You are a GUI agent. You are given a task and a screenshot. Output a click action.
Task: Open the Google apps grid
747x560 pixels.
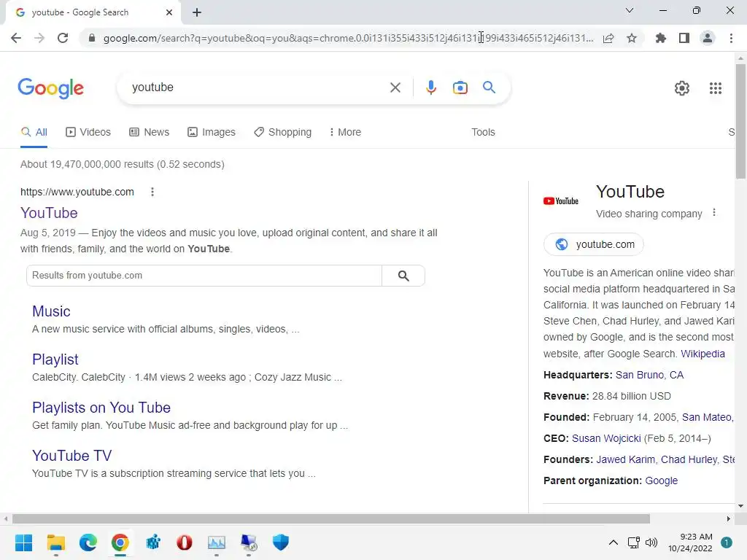(x=715, y=88)
